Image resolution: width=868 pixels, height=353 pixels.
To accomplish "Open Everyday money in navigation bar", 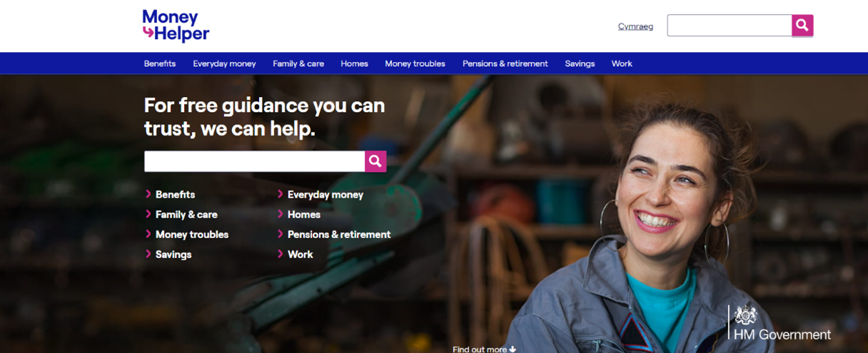I will click(x=224, y=63).
